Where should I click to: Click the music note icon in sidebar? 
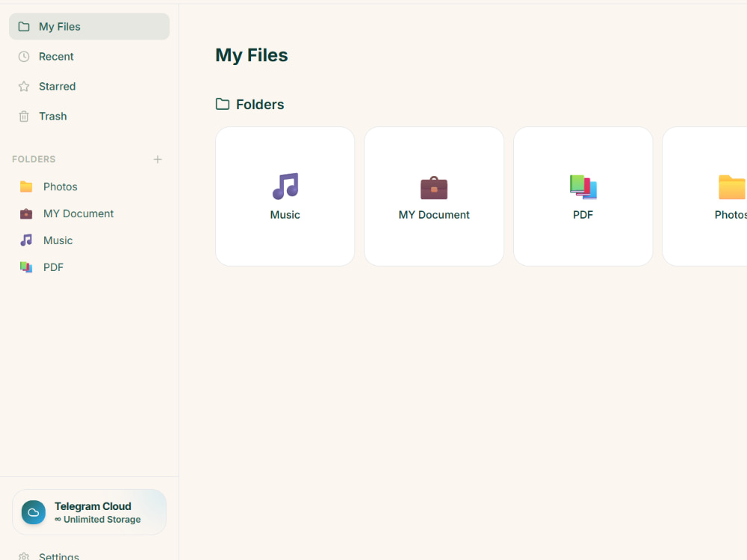26,240
